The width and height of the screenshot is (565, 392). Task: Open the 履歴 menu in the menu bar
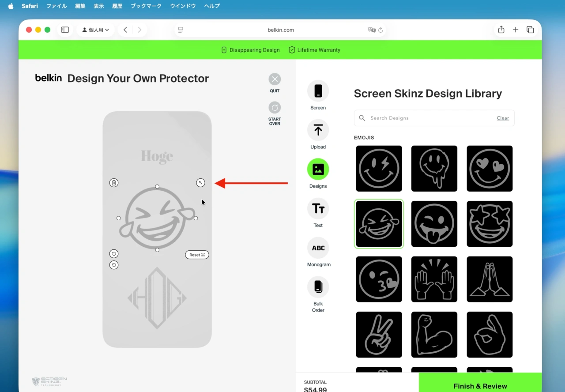tap(117, 6)
